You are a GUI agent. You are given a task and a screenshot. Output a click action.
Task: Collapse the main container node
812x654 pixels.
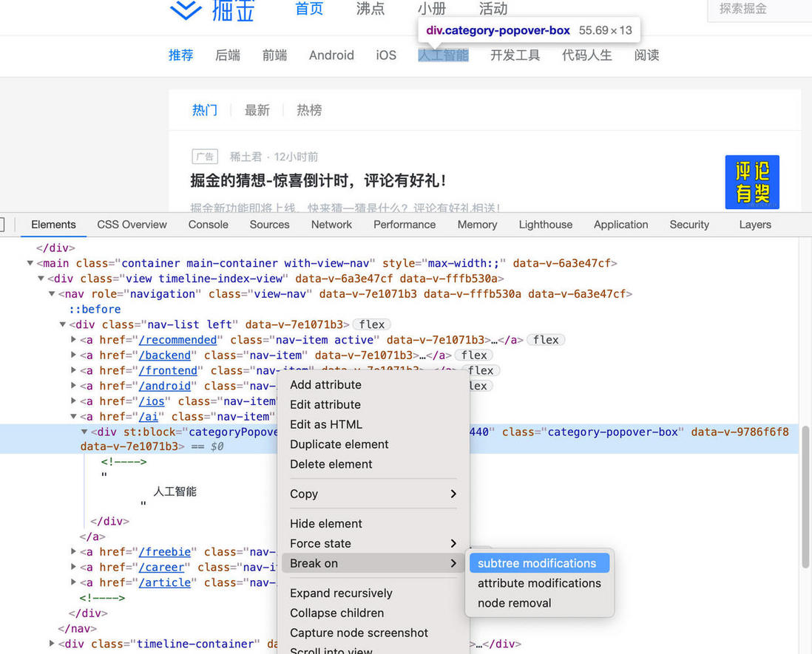point(30,263)
